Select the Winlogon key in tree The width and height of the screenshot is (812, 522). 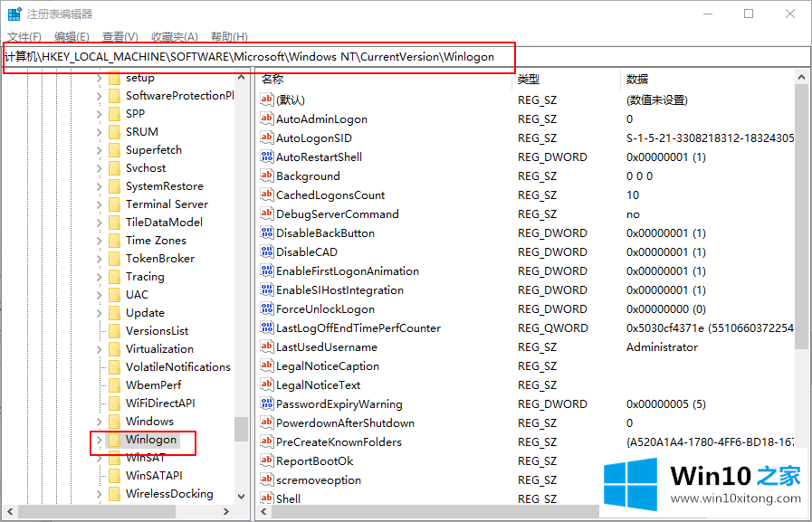[x=151, y=440]
